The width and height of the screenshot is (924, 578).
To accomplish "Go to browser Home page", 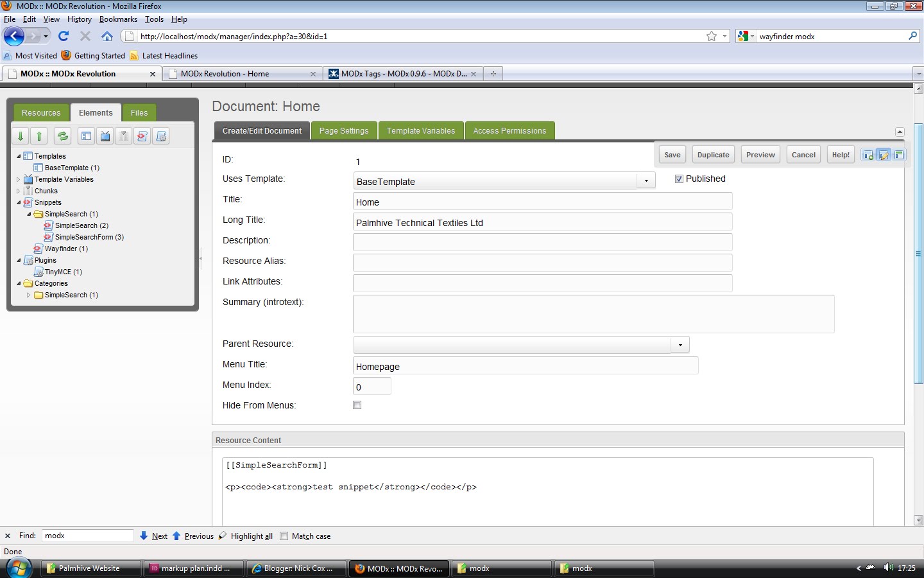I will (x=107, y=36).
